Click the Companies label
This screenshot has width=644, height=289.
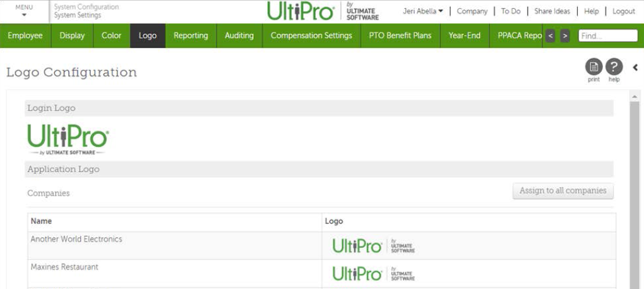tap(49, 193)
